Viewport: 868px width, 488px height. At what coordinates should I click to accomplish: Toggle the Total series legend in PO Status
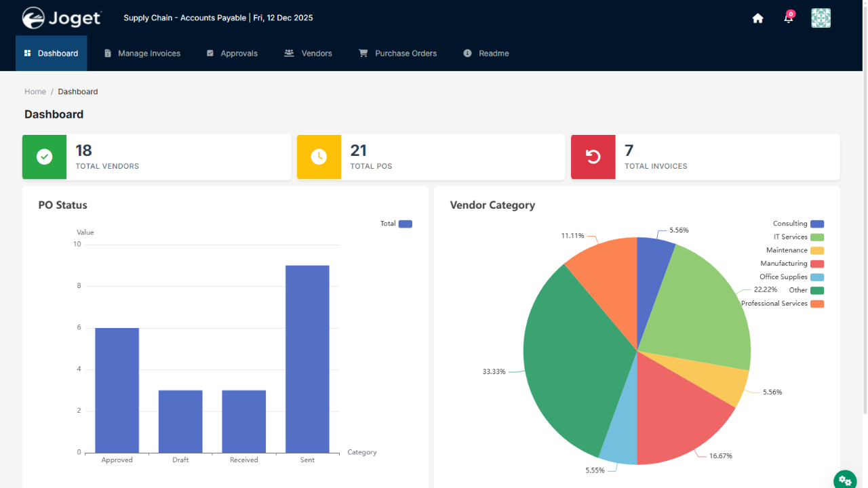397,224
